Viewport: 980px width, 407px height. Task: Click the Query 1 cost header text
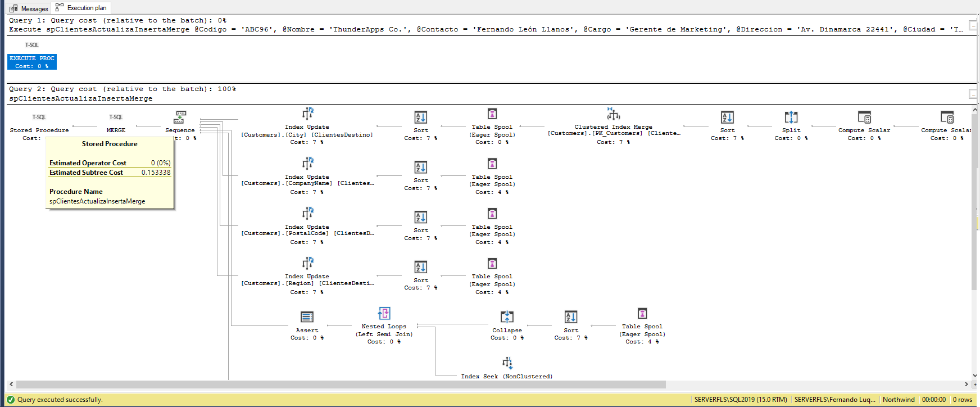(118, 20)
